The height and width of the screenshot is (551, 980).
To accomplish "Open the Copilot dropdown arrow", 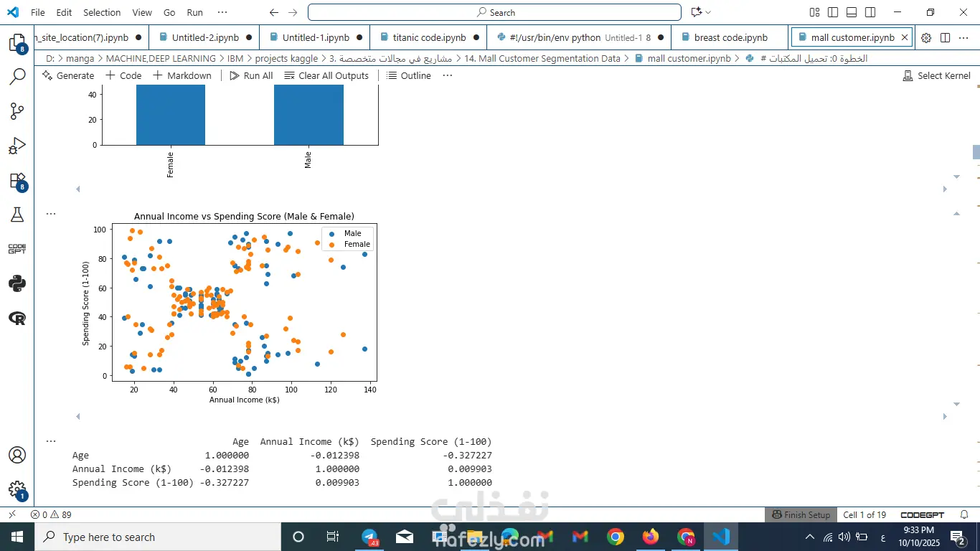I will [x=708, y=12].
